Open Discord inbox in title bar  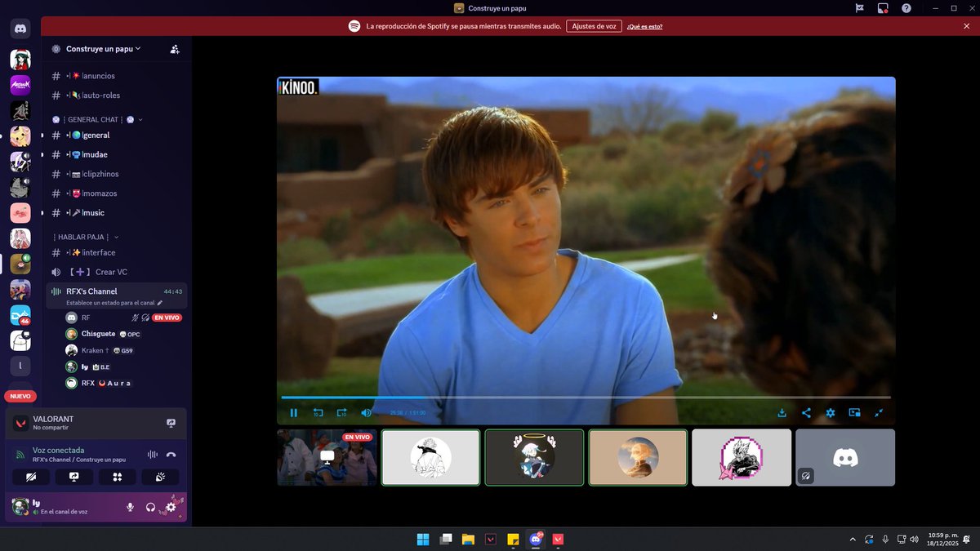point(883,8)
